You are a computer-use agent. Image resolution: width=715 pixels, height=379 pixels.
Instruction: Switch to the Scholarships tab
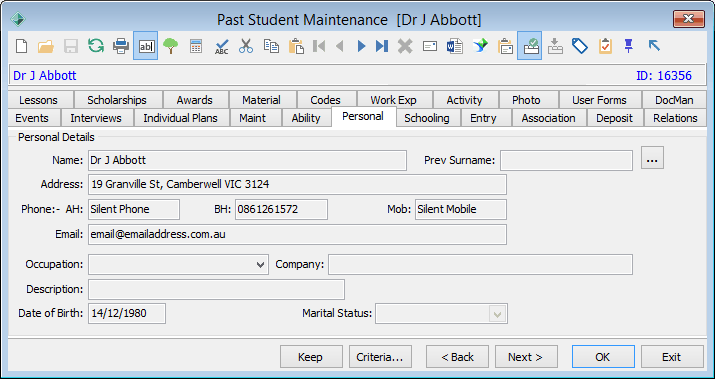coord(117,100)
